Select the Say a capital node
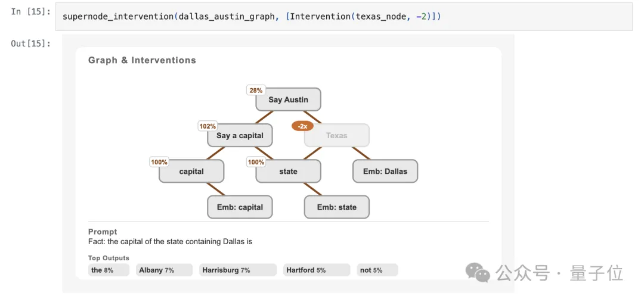 [240, 136]
